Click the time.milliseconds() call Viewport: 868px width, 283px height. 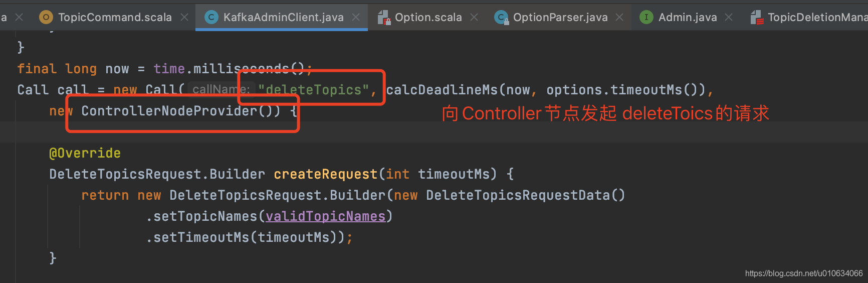click(229, 69)
